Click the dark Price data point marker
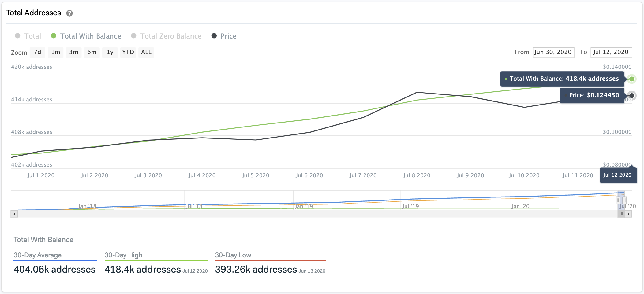Screen dimensions: 644x294 point(632,96)
